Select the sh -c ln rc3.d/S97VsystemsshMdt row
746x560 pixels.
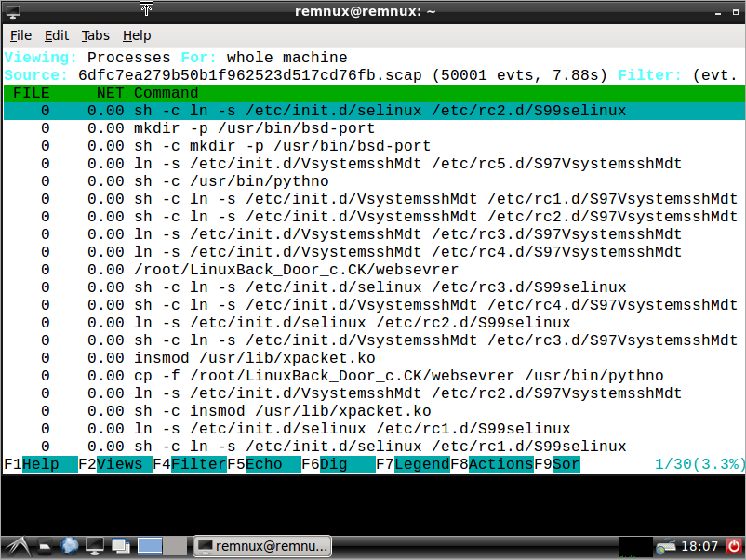(375, 340)
